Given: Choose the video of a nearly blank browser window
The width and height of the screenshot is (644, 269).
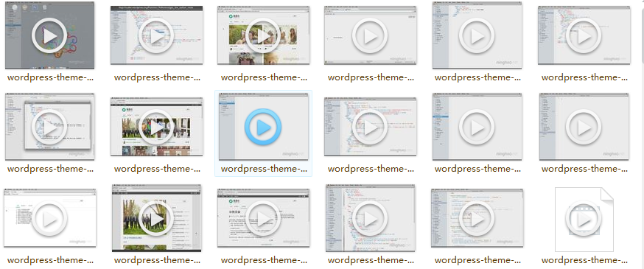Looking at the screenshot, I should tap(370, 35).
